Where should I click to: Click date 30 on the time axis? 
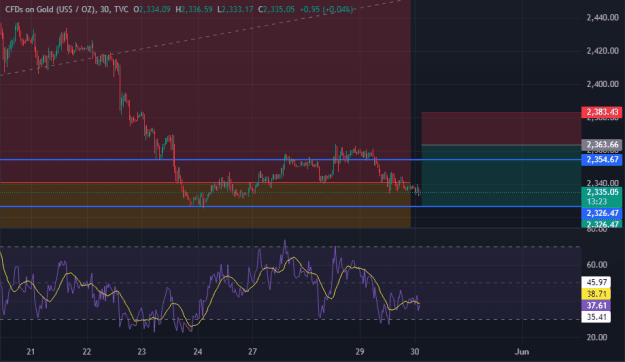415,352
